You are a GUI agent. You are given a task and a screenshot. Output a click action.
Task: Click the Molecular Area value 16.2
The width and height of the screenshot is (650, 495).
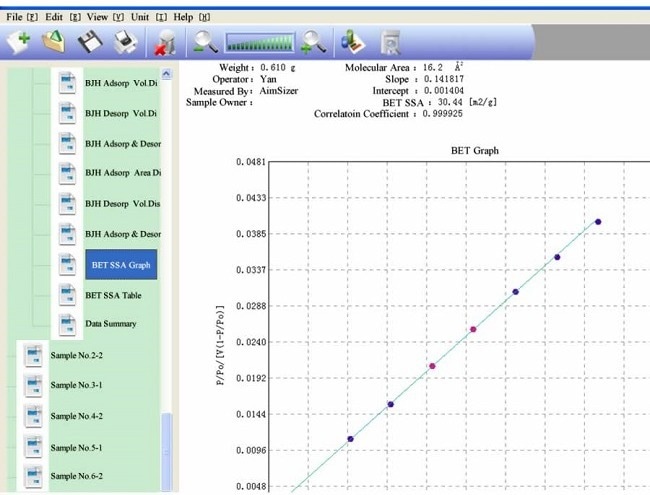[433, 68]
